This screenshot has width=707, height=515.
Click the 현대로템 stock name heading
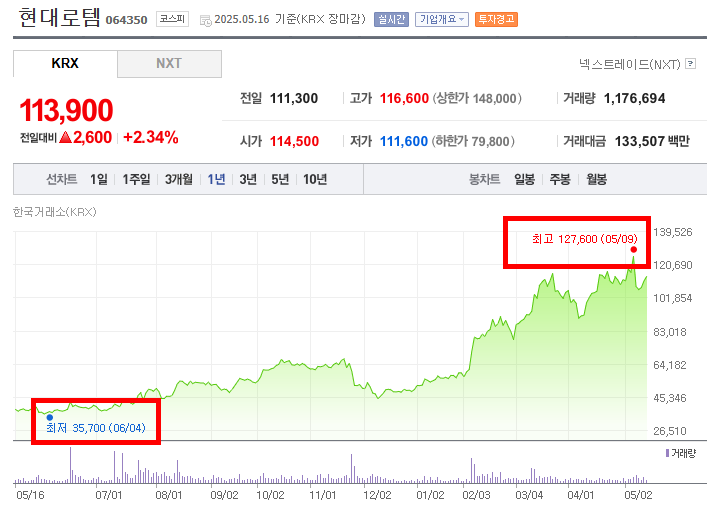[x=60, y=18]
